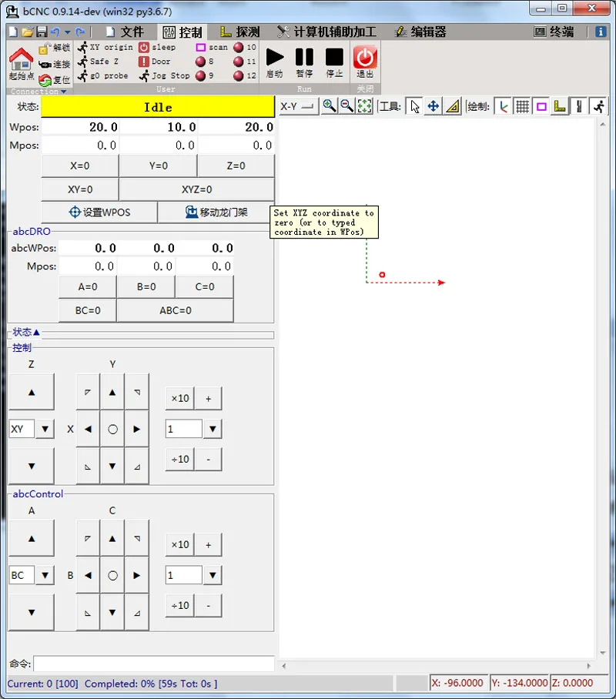Viewport: 616px width, 699px height.
Task: Zoom out on the canvas with magnifier minus
Action: click(x=347, y=106)
